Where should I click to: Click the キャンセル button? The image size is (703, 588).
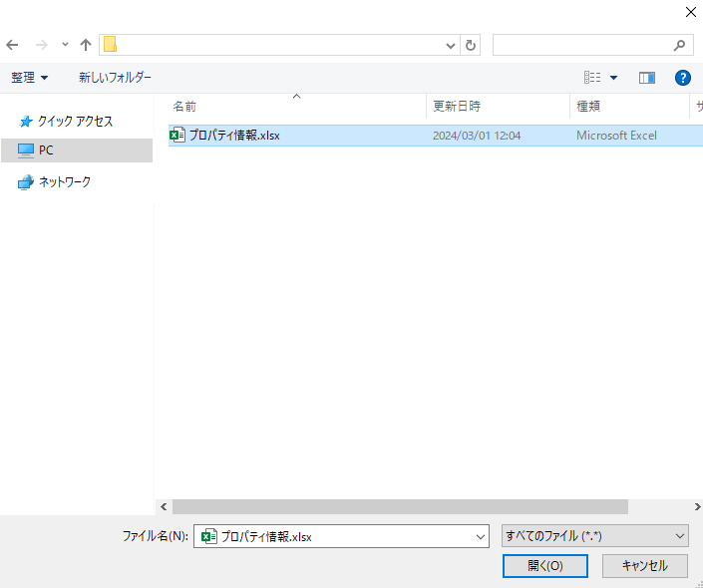(644, 565)
